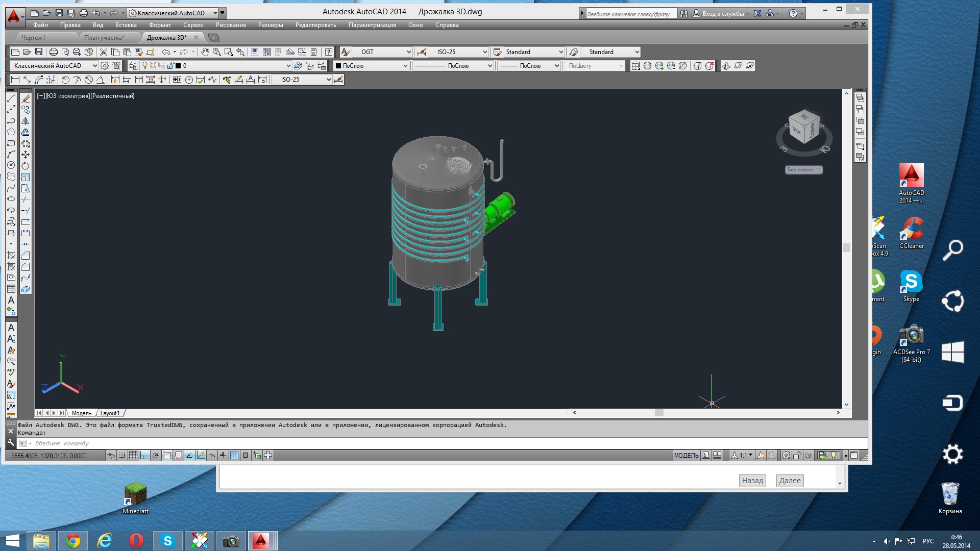Click the black layer color swatch
The height and width of the screenshot is (551, 980).
(x=178, y=66)
